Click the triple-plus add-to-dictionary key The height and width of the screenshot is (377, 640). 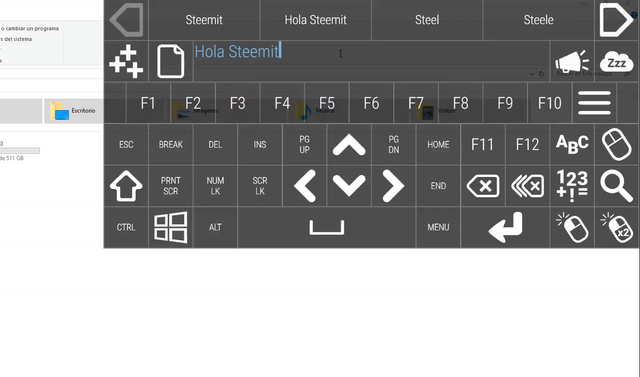(x=126, y=61)
